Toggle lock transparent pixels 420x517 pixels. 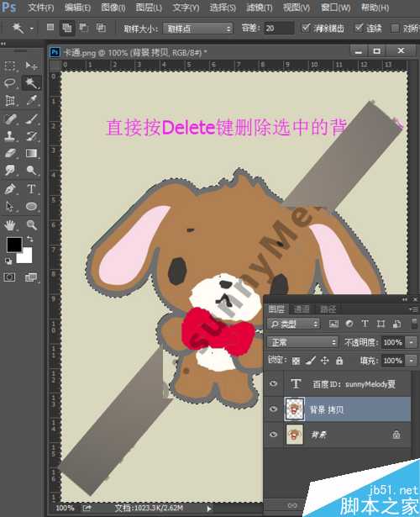[x=296, y=361]
